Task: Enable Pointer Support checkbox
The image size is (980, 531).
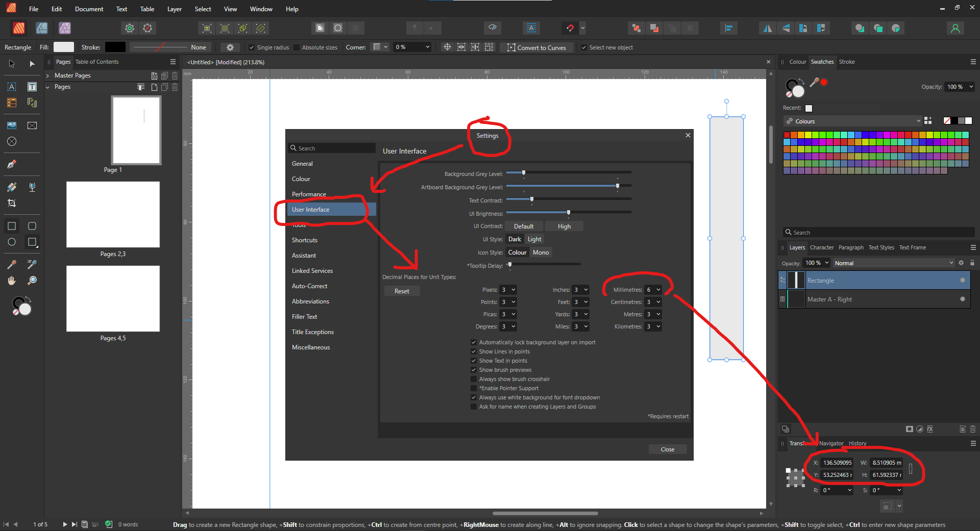Action: pyautogui.click(x=474, y=388)
